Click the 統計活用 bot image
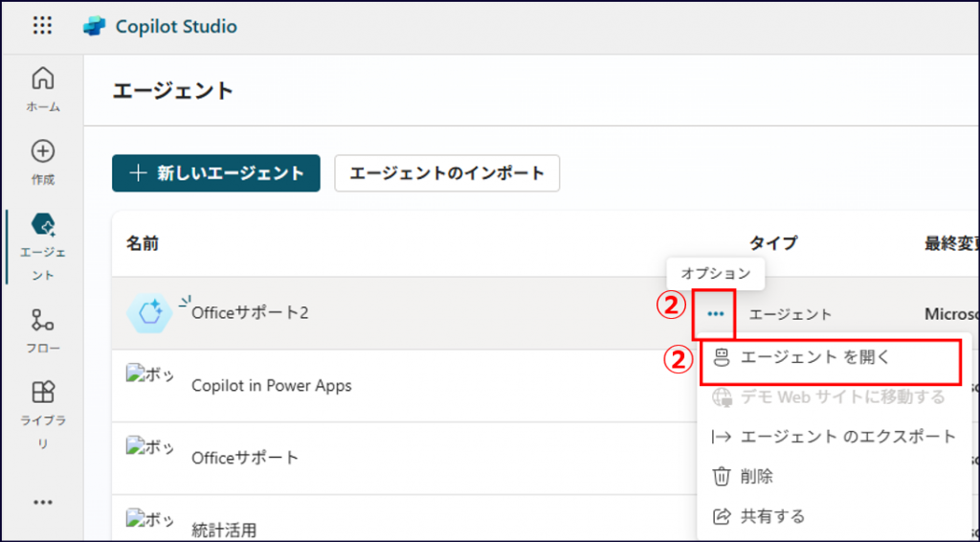 point(150,519)
